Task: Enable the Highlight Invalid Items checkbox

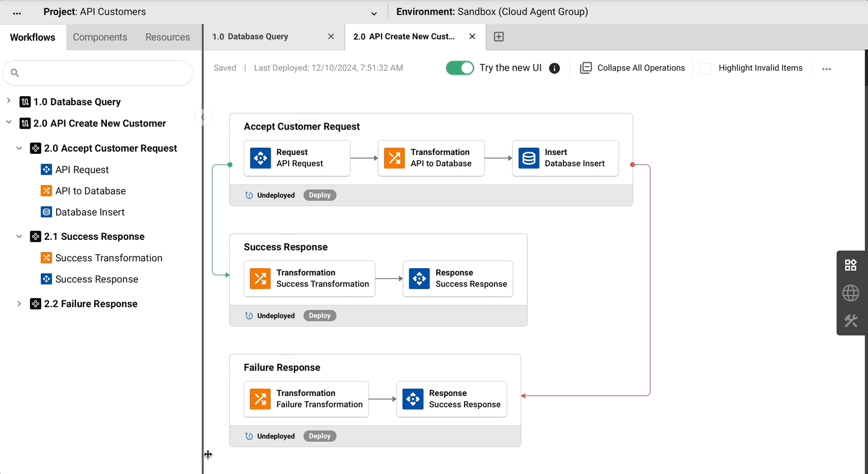Action: coord(705,68)
